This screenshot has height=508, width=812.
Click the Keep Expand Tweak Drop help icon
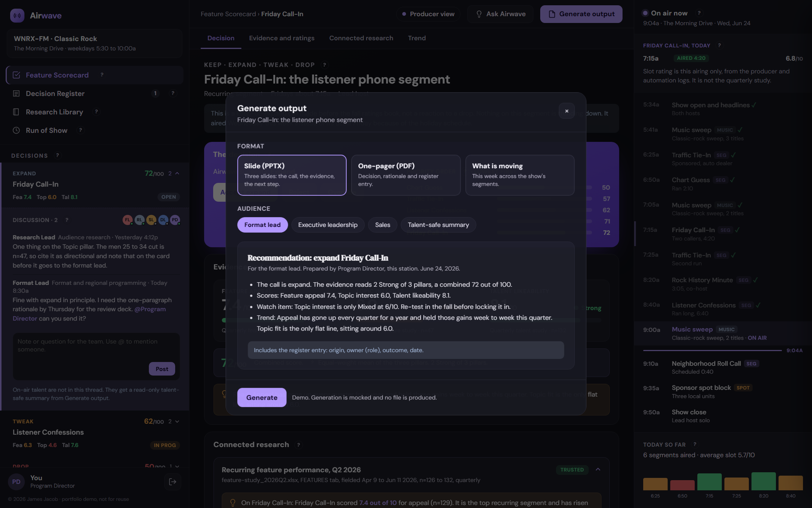pyautogui.click(x=324, y=65)
